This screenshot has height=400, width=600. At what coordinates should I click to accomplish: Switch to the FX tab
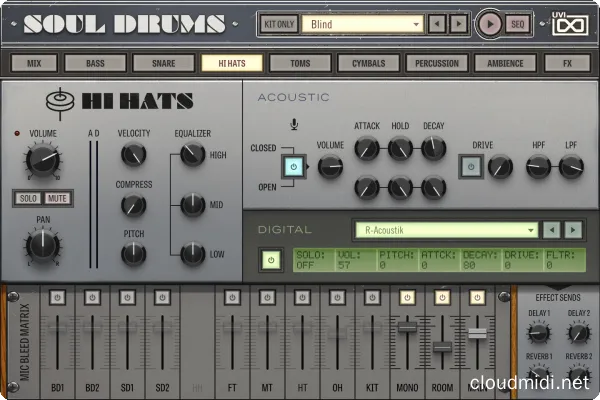click(x=567, y=63)
